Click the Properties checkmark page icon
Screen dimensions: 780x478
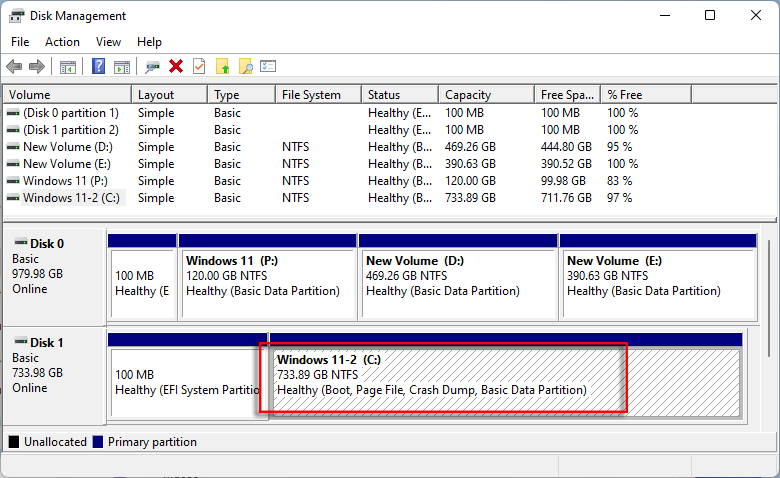tap(199, 66)
